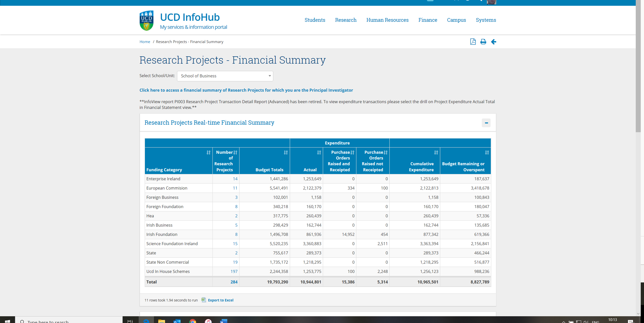This screenshot has width=644, height=323.
Task: Open the 8 Foreign Foundation projects
Action: [236, 207]
